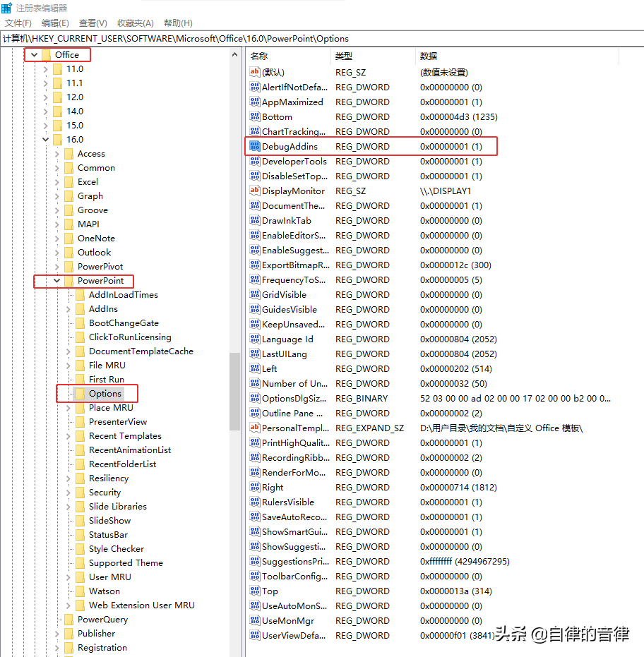Image resolution: width=644 pixels, height=657 pixels.
Task: Click the RulersVisible value icon
Action: point(254,502)
